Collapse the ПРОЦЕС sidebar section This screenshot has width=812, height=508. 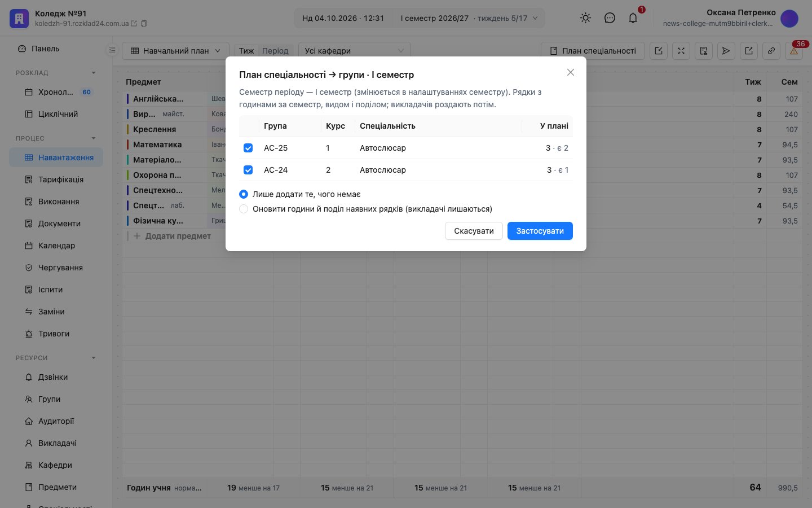coord(94,138)
